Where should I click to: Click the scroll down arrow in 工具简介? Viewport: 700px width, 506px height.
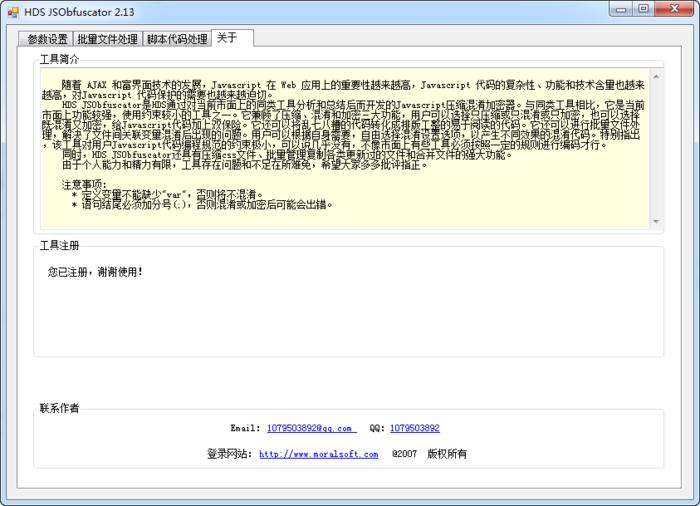(656, 221)
